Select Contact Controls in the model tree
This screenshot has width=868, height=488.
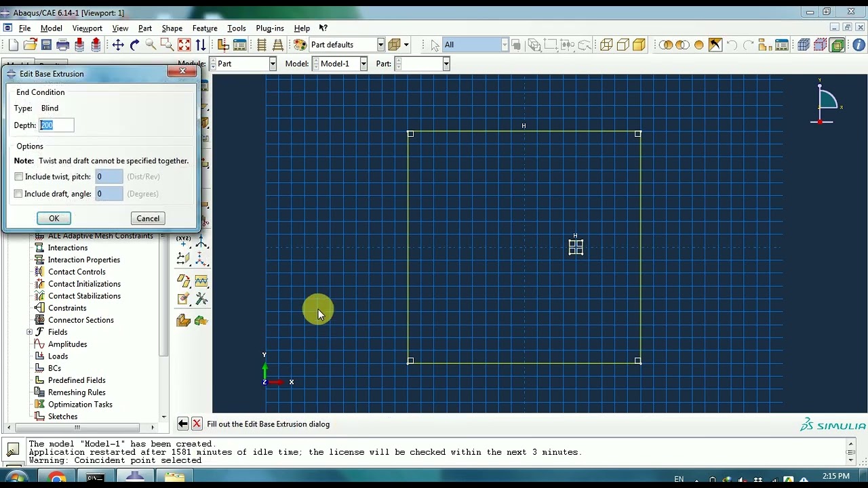click(77, 272)
